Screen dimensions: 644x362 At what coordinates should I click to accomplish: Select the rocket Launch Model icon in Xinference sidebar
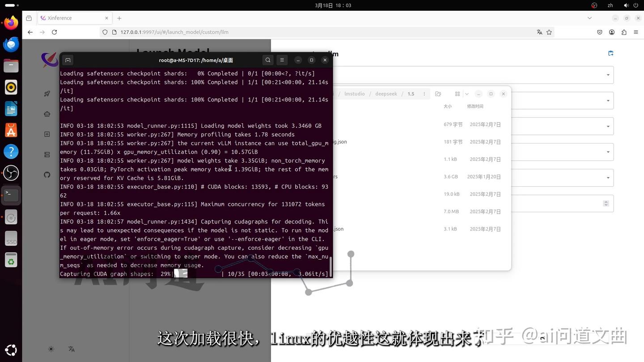(x=47, y=93)
